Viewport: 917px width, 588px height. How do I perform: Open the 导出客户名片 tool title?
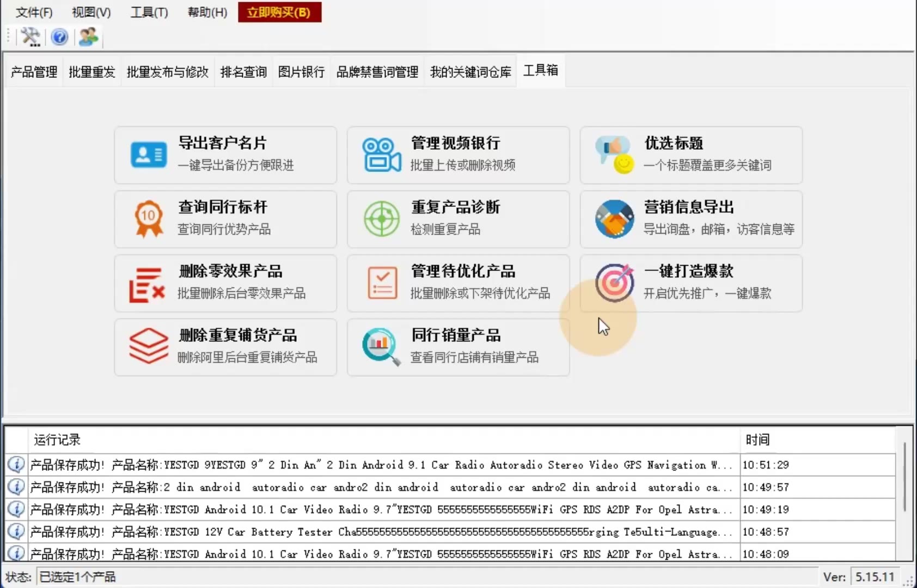tap(223, 143)
